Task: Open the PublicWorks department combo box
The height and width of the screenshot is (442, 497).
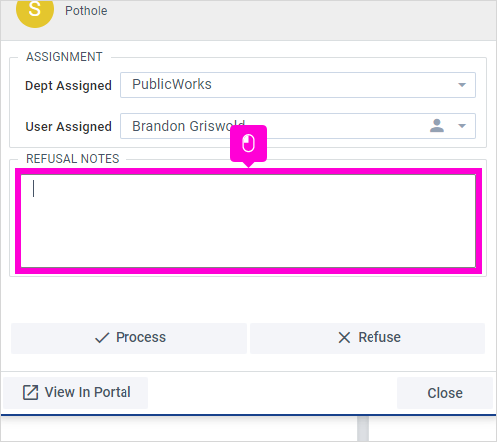Action: (298, 85)
